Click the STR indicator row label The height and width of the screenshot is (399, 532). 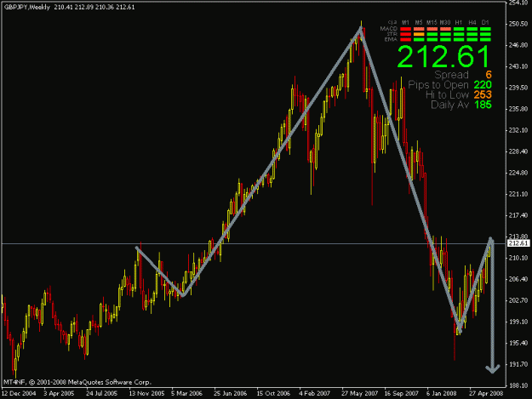point(392,34)
